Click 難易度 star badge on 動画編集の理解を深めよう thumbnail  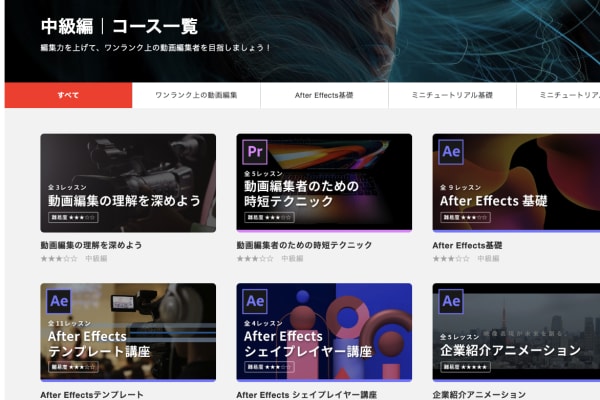coord(75,217)
